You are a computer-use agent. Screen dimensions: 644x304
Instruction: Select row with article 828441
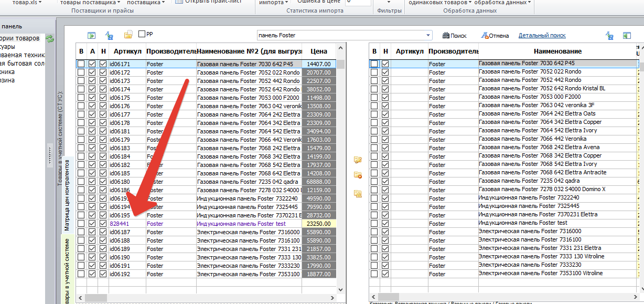(206, 224)
